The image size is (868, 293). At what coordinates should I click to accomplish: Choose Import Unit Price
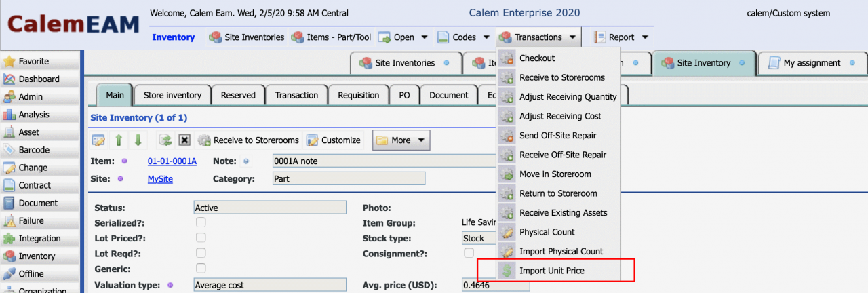click(x=558, y=271)
